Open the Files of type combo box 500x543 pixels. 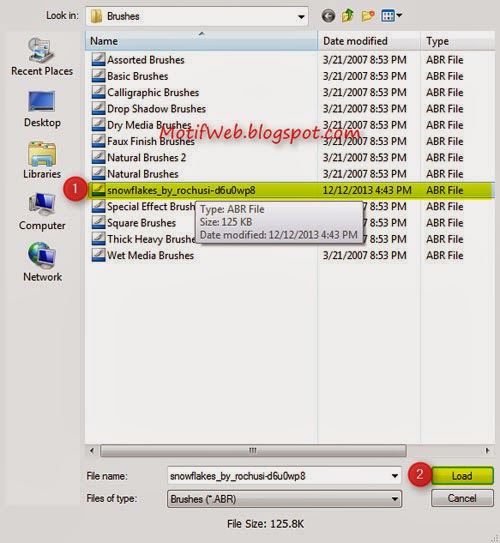284,499
